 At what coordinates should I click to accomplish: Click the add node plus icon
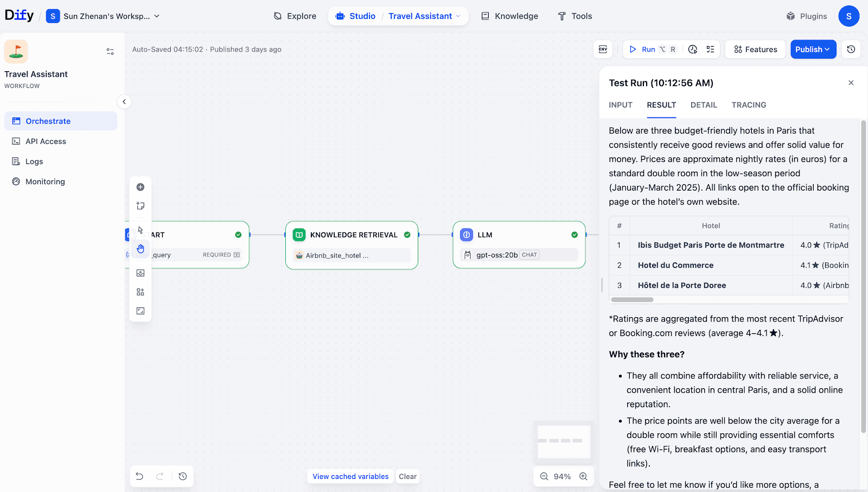click(141, 187)
